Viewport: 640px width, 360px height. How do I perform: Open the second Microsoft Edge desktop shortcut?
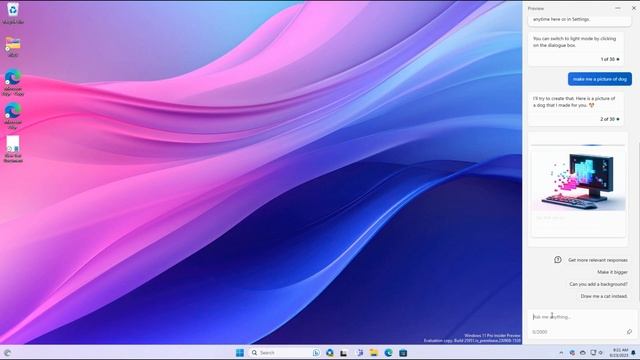(x=13, y=116)
